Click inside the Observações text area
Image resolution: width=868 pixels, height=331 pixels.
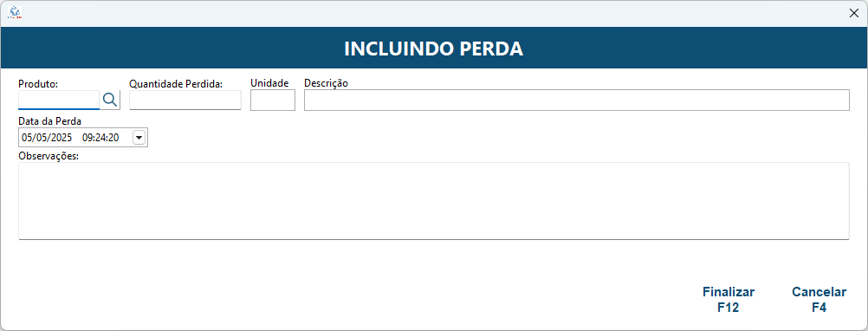pos(433,201)
